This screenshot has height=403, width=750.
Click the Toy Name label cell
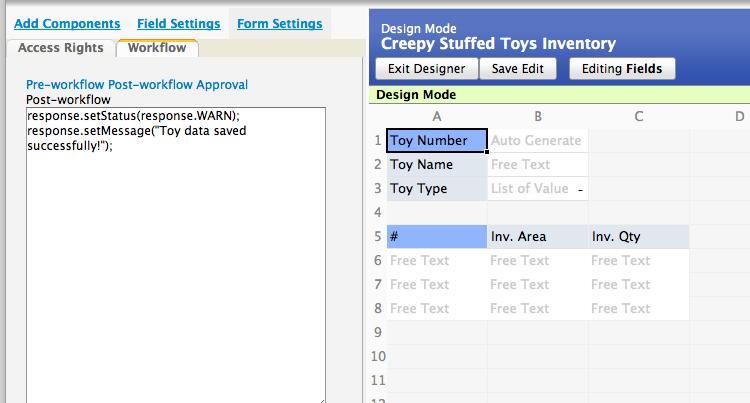coord(436,165)
